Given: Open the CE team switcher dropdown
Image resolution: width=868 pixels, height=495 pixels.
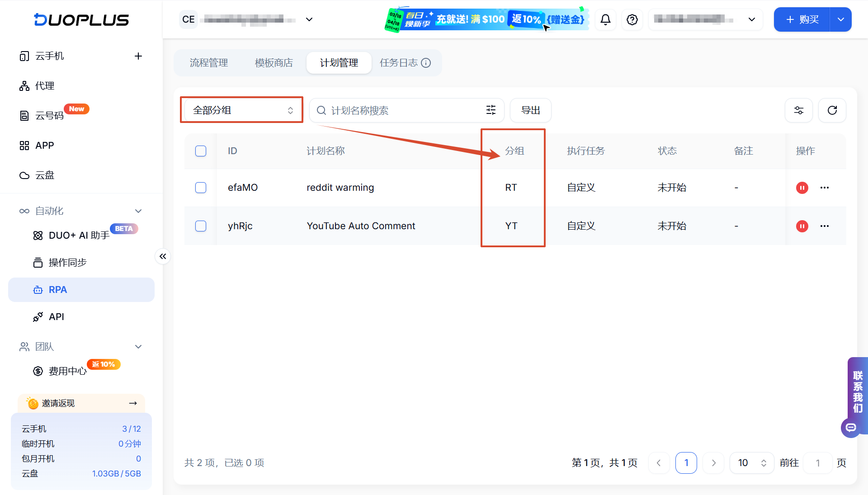Looking at the screenshot, I should coord(247,19).
